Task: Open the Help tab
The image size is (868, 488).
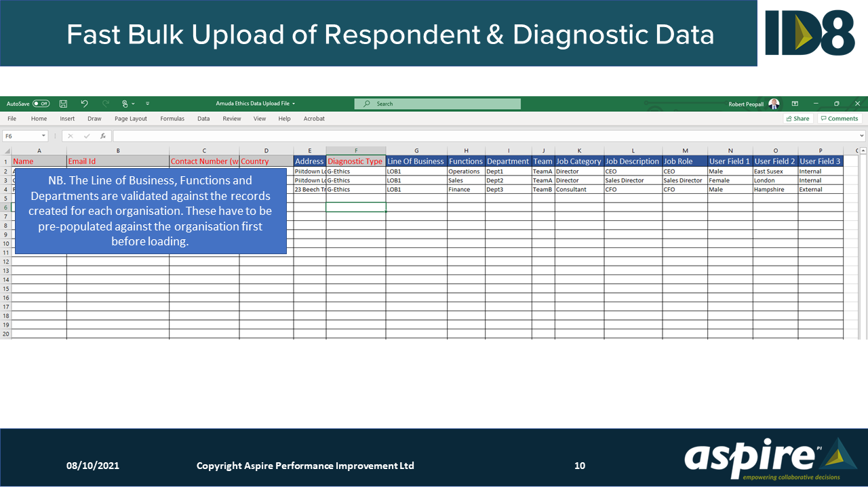Action: (285, 119)
